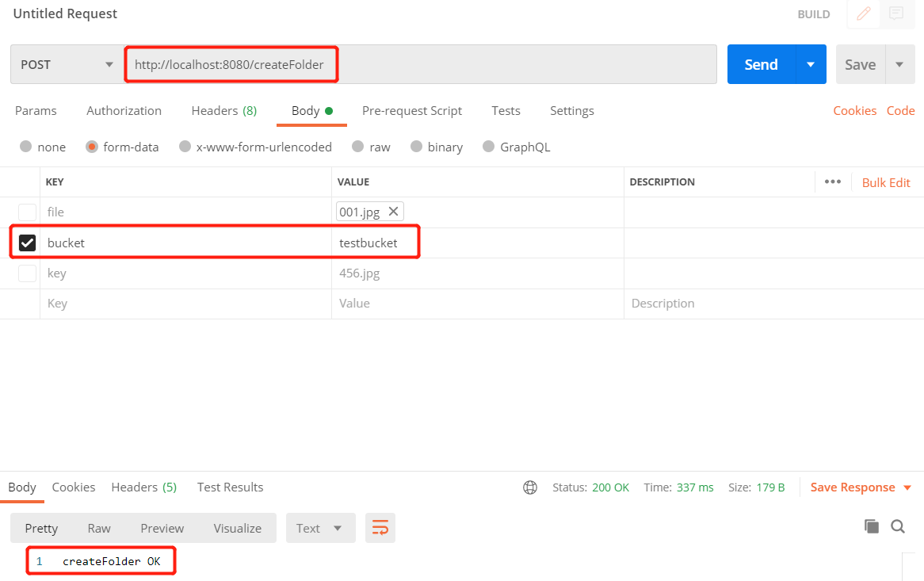Click the Send button
The image size is (924, 581).
(x=760, y=64)
